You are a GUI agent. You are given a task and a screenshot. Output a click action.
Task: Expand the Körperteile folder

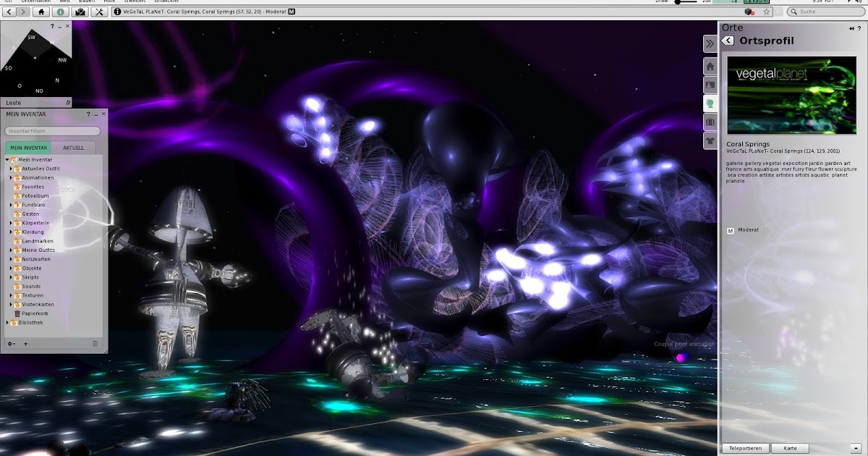pyautogui.click(x=11, y=223)
